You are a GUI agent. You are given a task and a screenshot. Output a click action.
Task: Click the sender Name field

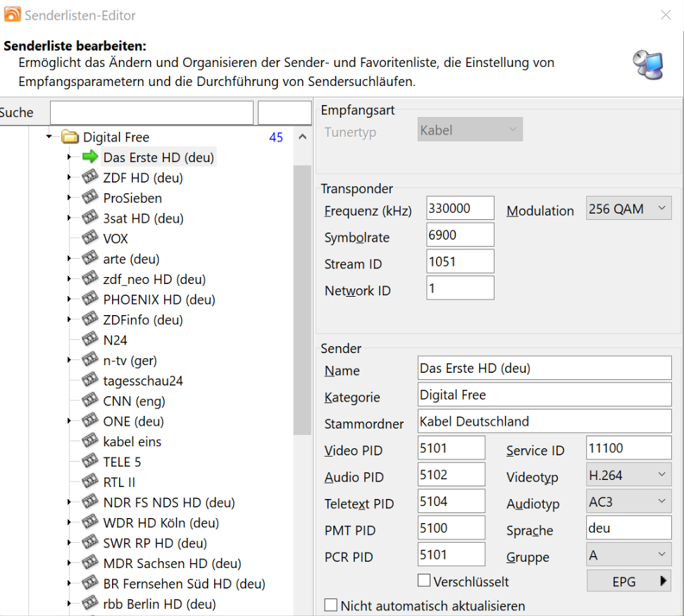[545, 368]
